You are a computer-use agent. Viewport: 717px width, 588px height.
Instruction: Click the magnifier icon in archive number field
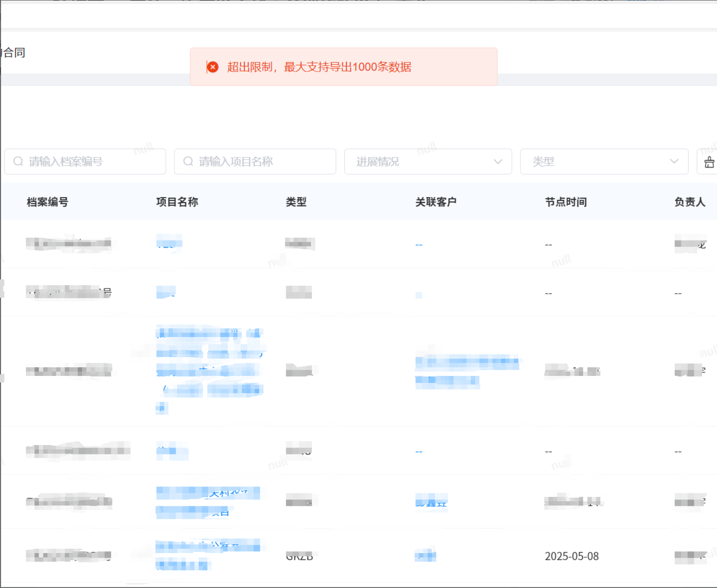[18, 161]
